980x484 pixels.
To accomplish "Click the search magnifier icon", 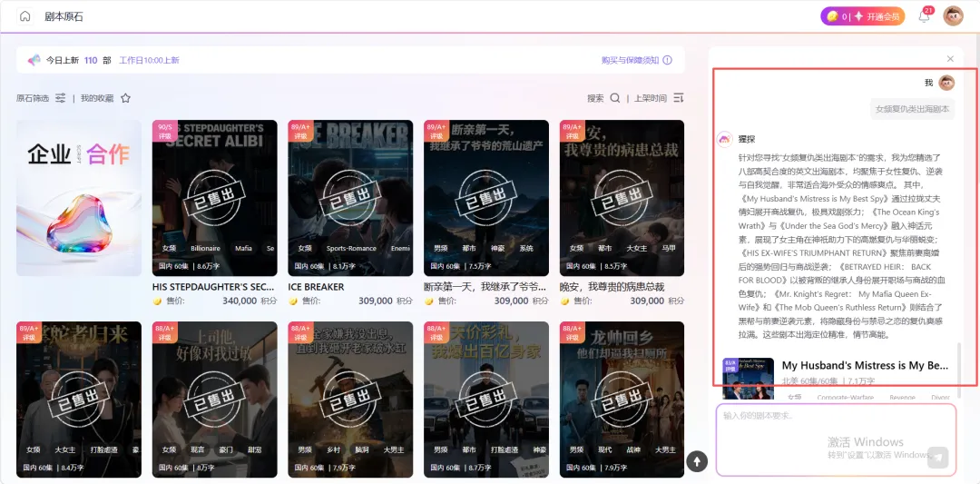I will pos(615,98).
